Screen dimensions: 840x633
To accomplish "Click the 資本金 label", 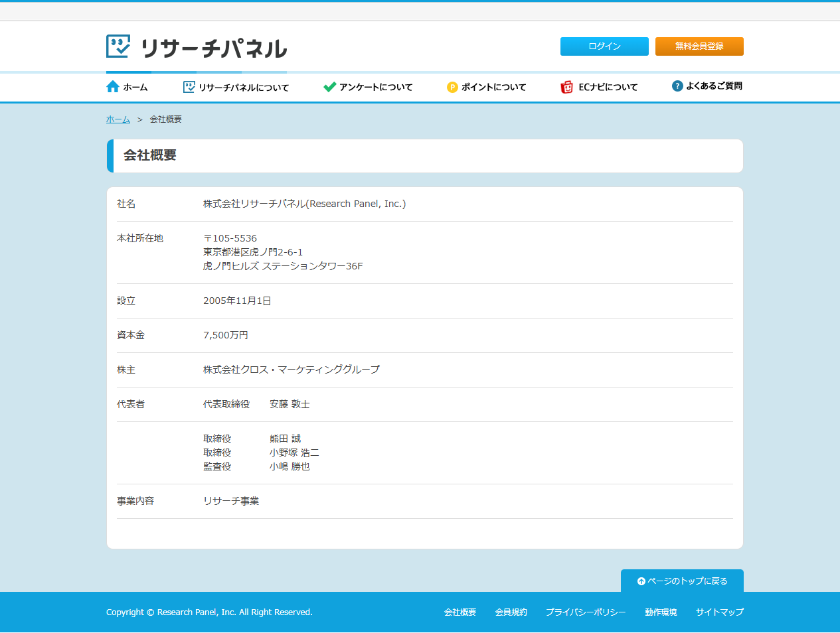I will click(x=131, y=335).
